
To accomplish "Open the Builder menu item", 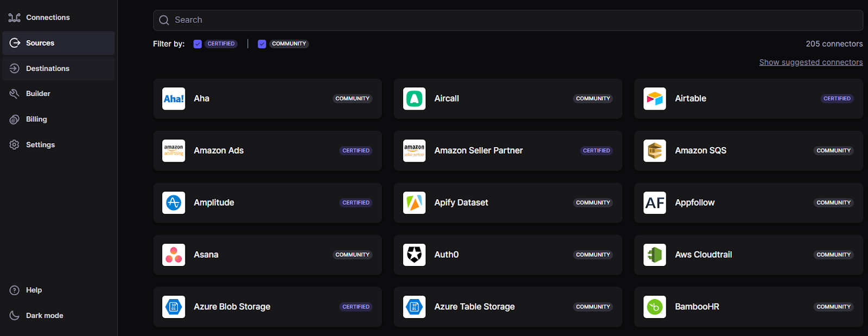I will [58, 93].
